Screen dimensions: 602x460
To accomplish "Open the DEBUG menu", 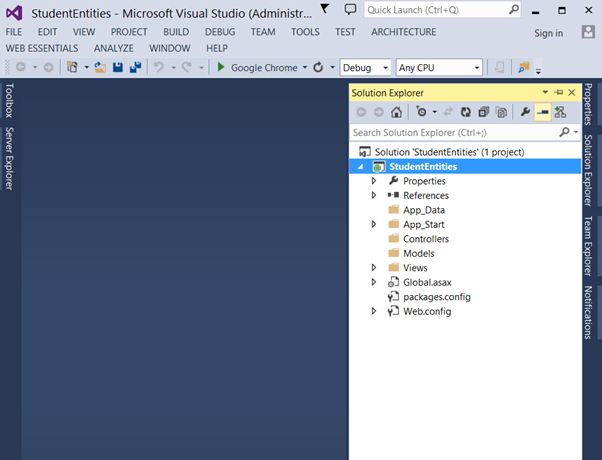I will tap(220, 32).
